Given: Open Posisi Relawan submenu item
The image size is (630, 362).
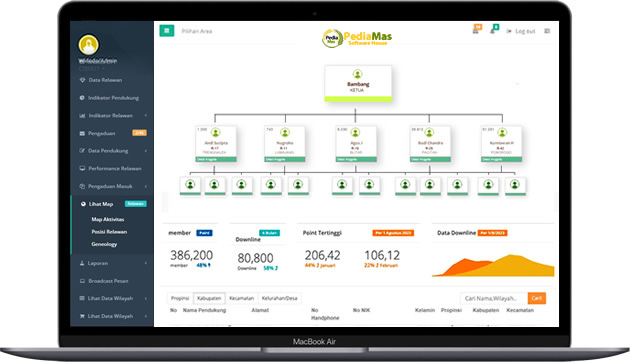Looking at the screenshot, I should (109, 232).
